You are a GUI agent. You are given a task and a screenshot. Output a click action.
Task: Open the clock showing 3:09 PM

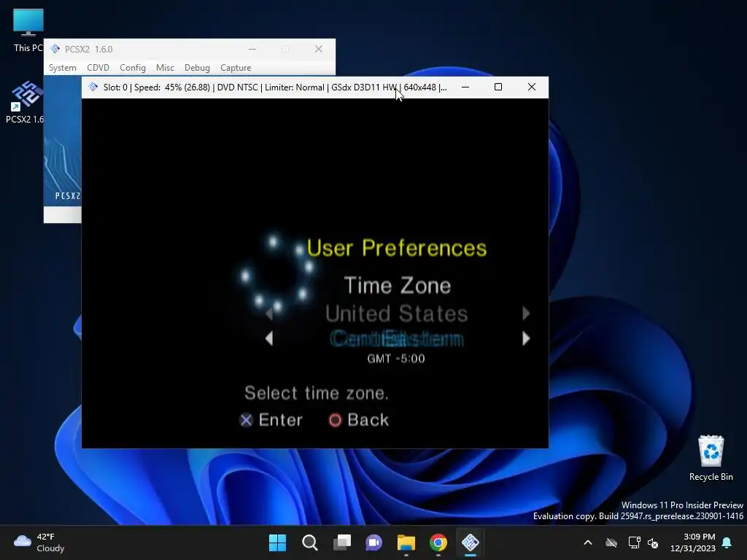coord(693,542)
